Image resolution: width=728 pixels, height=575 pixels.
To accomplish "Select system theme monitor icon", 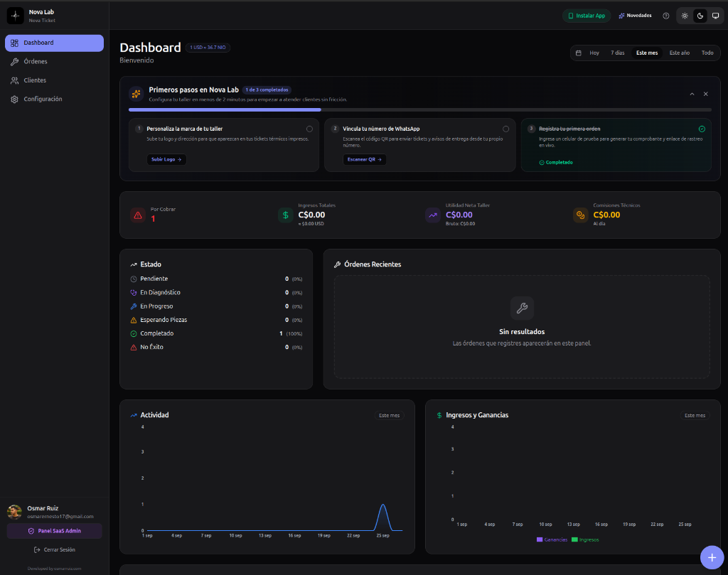I will (x=715, y=16).
